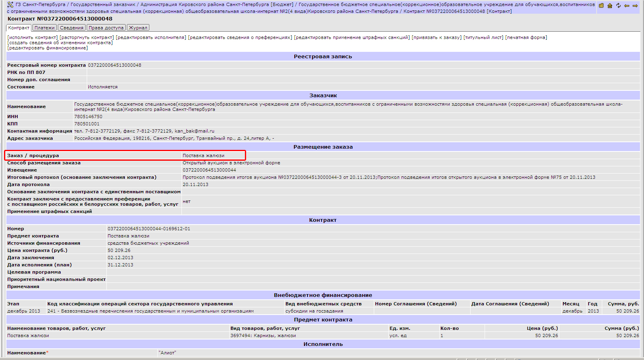Click [привязать к заказу] link
Screen dimensions: 644x360
click(436, 37)
